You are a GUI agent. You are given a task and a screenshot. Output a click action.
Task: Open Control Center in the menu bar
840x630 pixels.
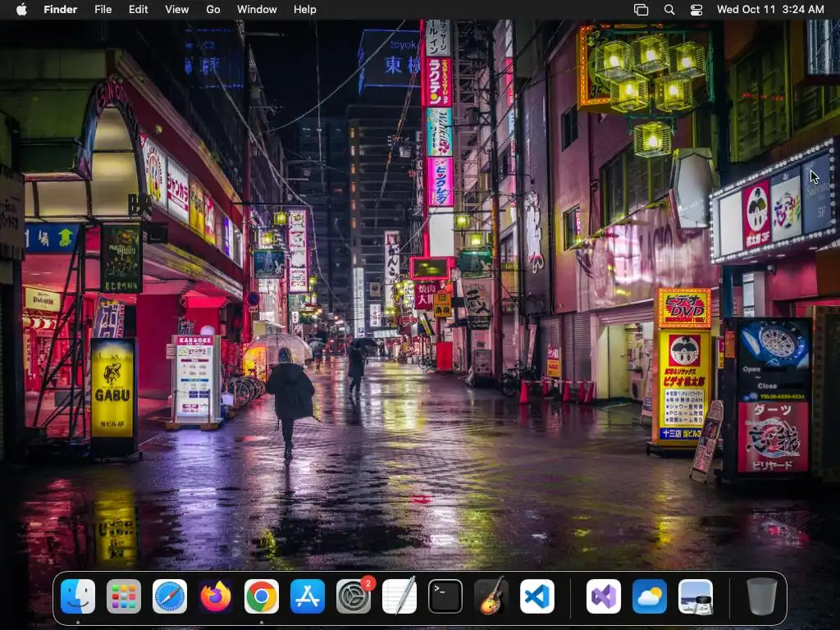click(696, 10)
